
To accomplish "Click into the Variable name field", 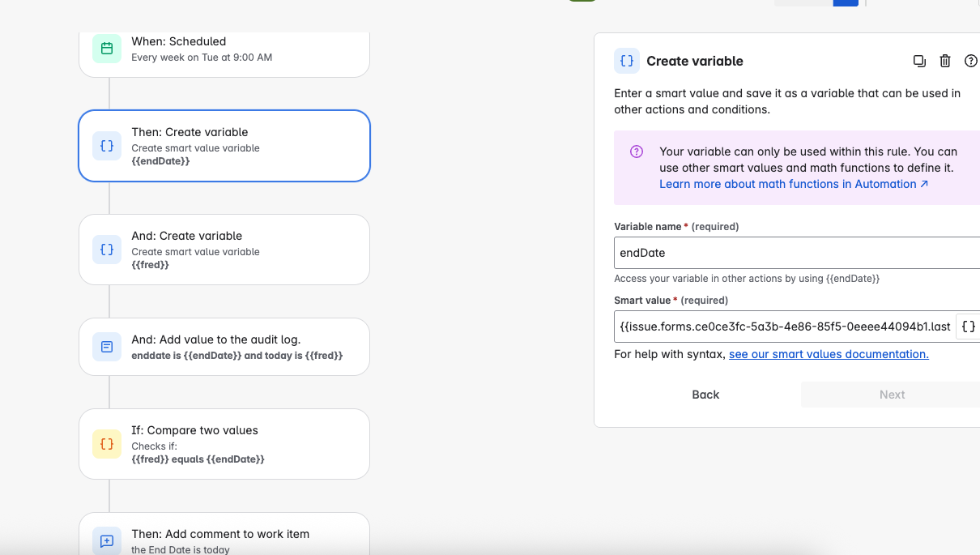I will [797, 253].
